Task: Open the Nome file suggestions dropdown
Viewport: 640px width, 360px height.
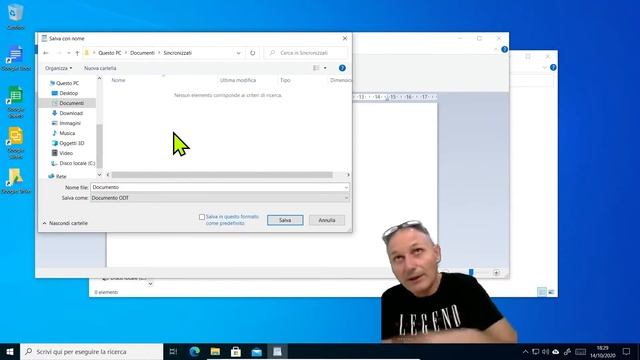Action: [x=346, y=187]
